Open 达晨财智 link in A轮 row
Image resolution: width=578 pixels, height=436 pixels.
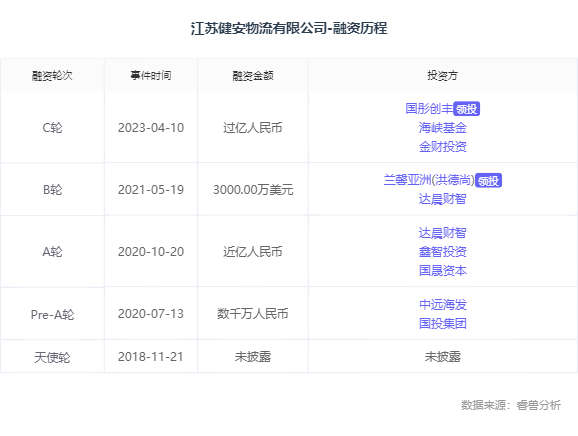point(443,233)
